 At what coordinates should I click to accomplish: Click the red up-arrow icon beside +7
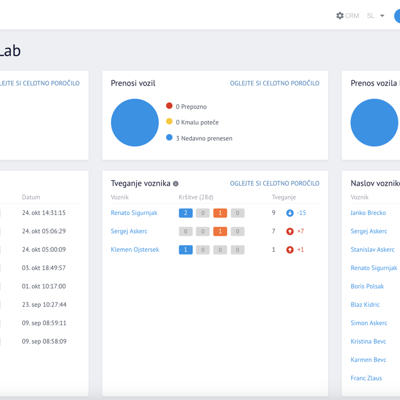click(x=290, y=231)
